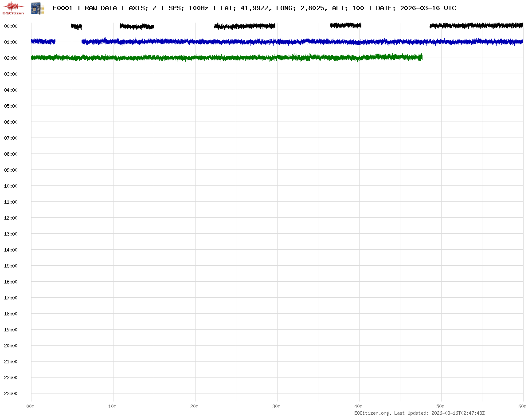Pick the 12:00 hour row label
The image size is (532, 417).
pos(11,218)
